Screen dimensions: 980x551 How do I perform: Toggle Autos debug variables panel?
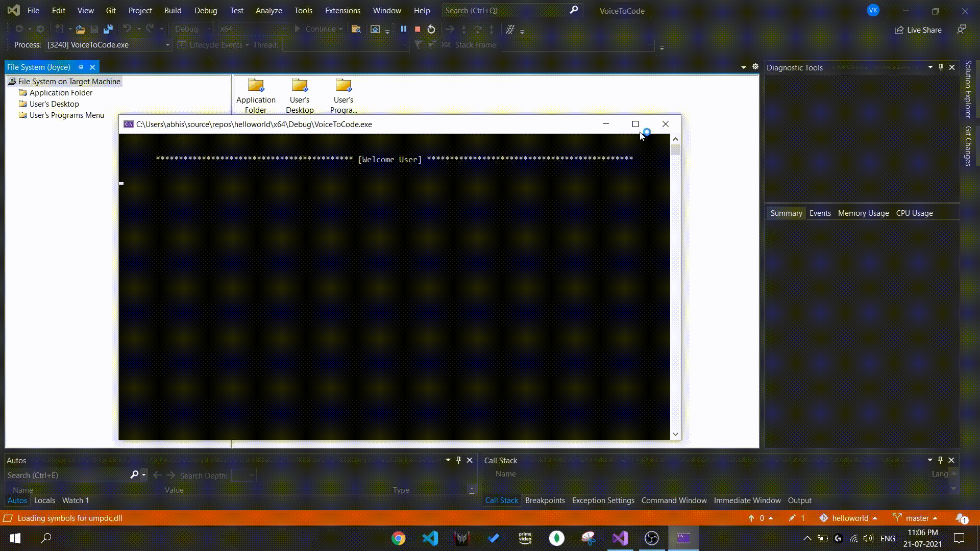(17, 500)
